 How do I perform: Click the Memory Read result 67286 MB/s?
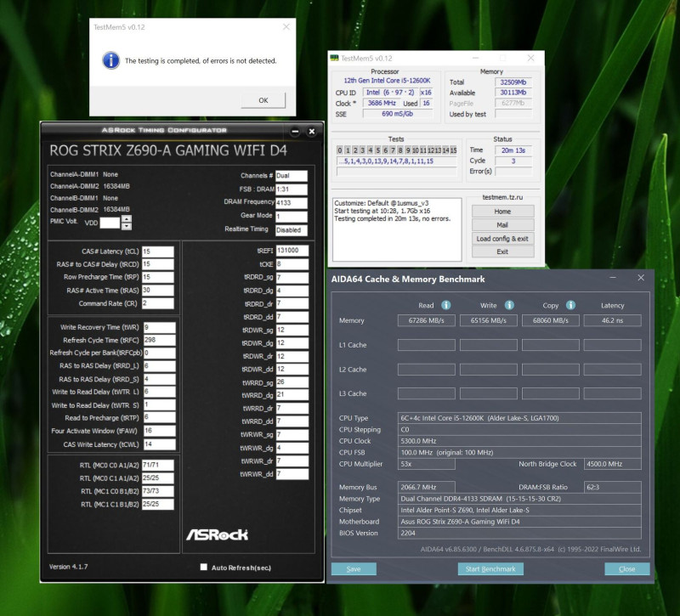pyautogui.click(x=427, y=320)
